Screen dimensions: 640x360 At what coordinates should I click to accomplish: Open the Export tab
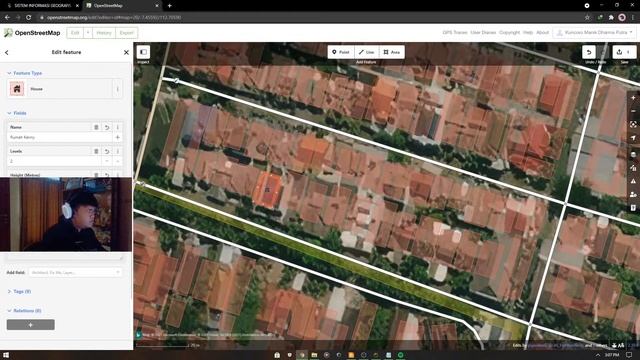tap(127, 33)
